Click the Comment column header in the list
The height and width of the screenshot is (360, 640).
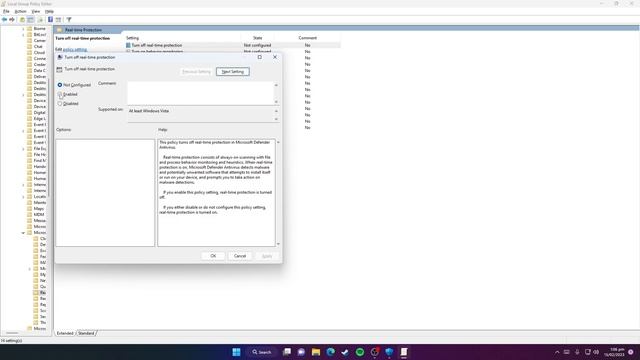(x=307, y=38)
